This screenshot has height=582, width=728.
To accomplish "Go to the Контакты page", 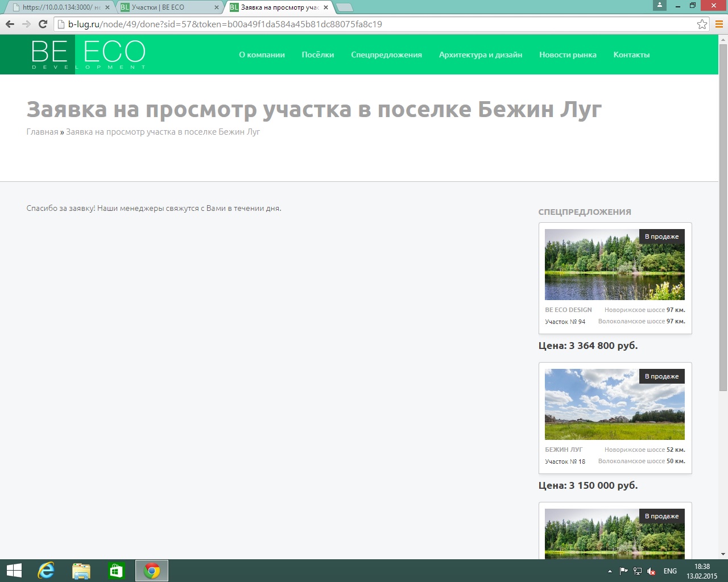I will point(631,55).
